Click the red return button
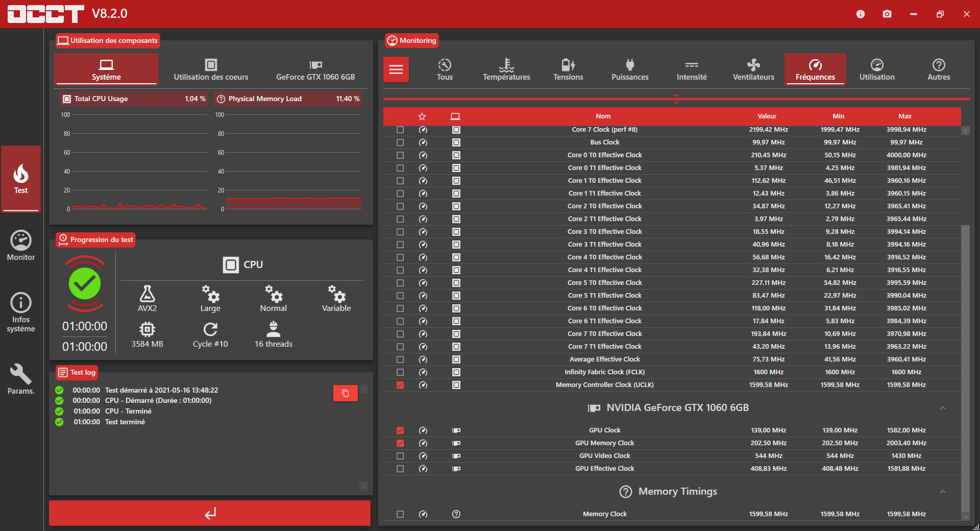980x531 pixels. [210, 513]
